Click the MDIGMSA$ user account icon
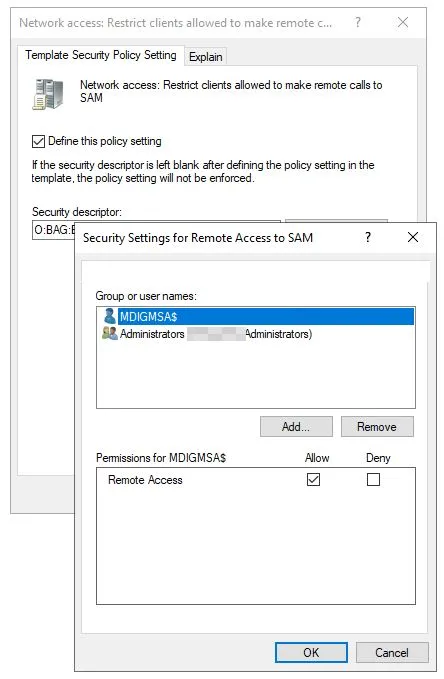 110,316
